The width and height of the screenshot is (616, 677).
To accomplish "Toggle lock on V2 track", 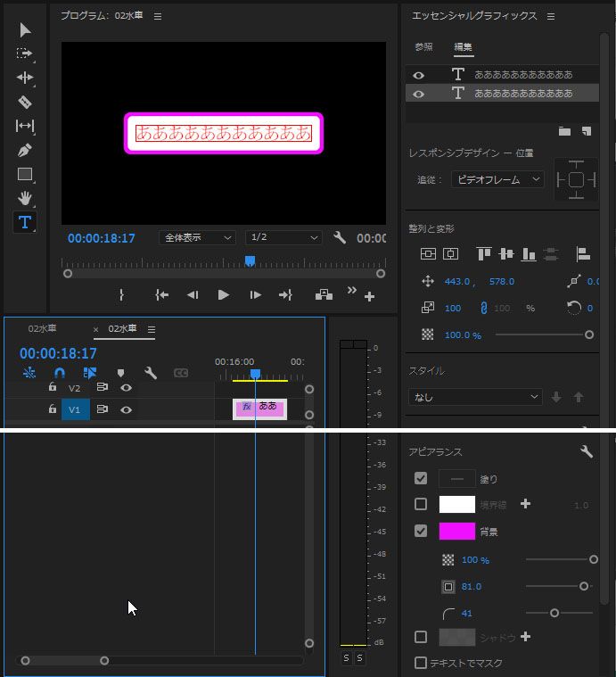I will (53, 387).
